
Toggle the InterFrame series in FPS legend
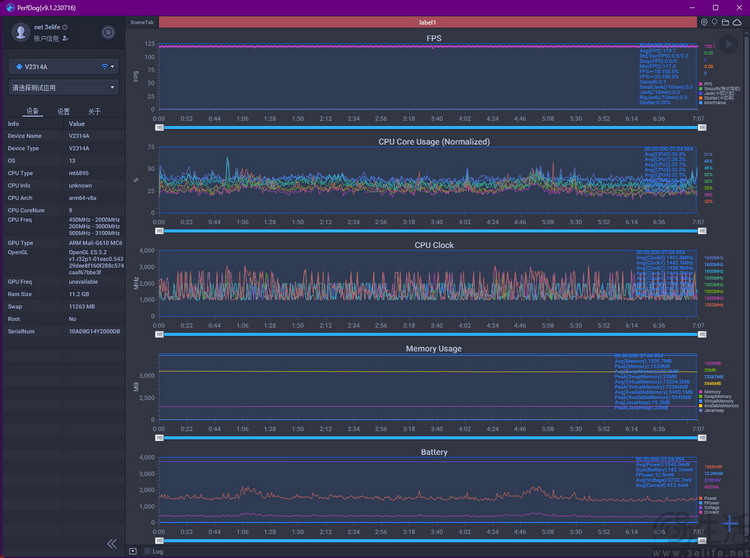[712, 102]
